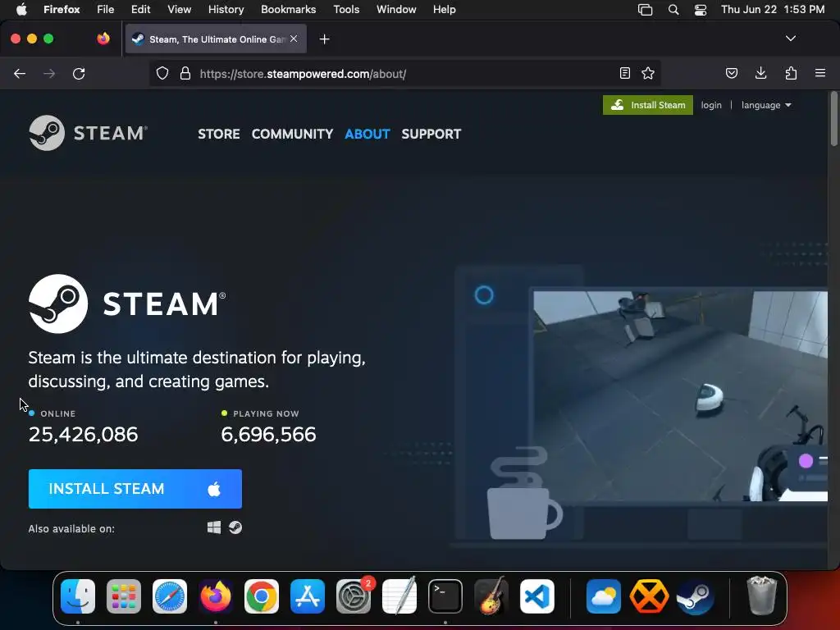
Task: Open the File menu
Action: coord(106,10)
